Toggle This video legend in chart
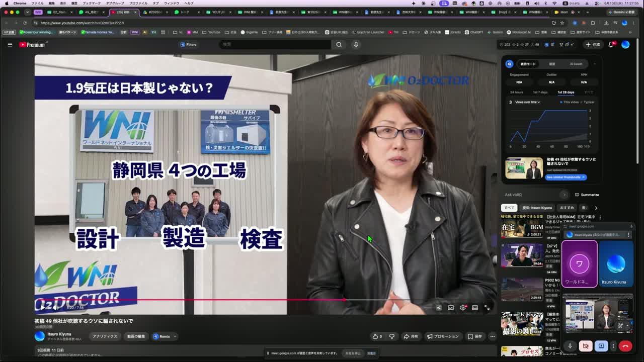The width and height of the screenshot is (644, 362). 570,102
